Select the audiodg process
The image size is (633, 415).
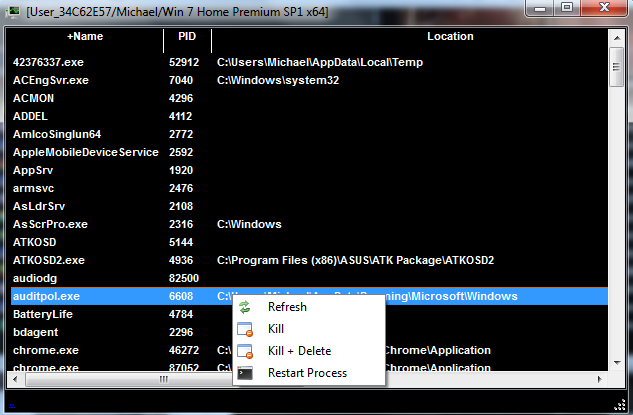[x=35, y=279]
